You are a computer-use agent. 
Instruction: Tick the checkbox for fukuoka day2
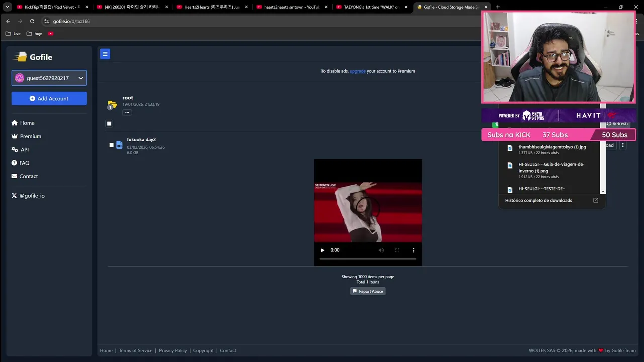coord(112,145)
